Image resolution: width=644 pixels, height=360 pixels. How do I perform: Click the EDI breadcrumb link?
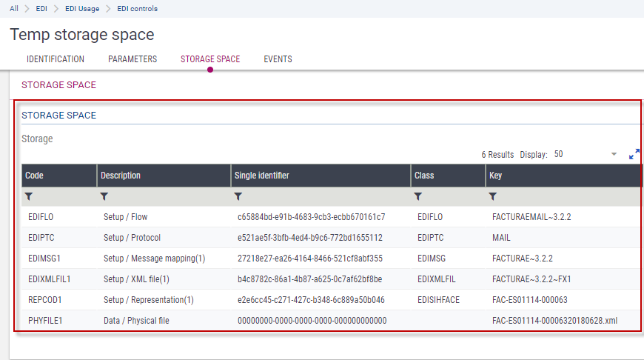click(41, 9)
